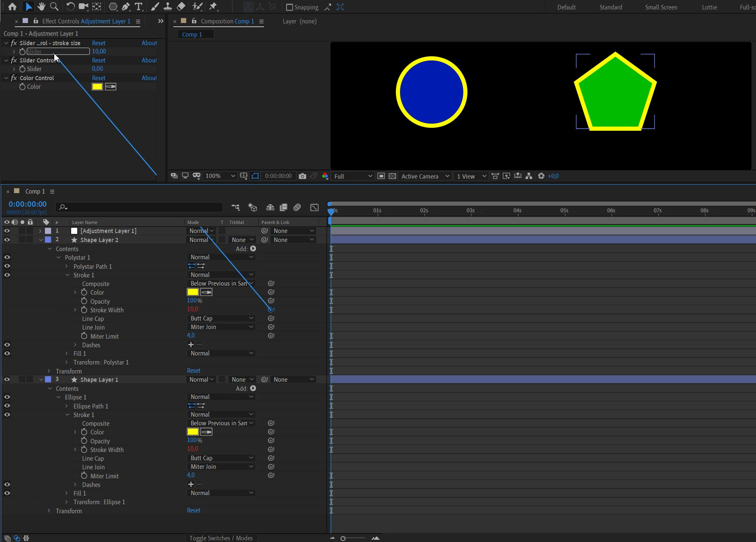The image size is (756, 542).
Task: Open Graph Editor in timeline
Action: (314, 208)
